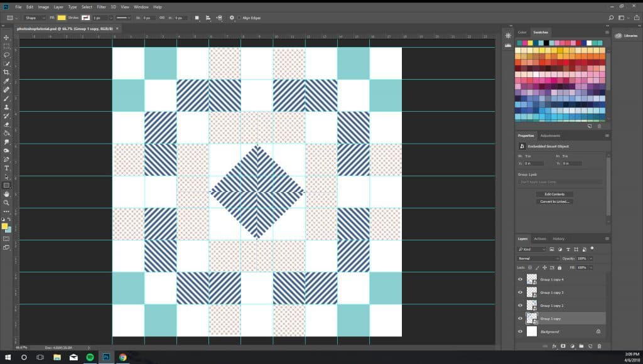Open the blend mode Normal dropdown

[x=538, y=258]
